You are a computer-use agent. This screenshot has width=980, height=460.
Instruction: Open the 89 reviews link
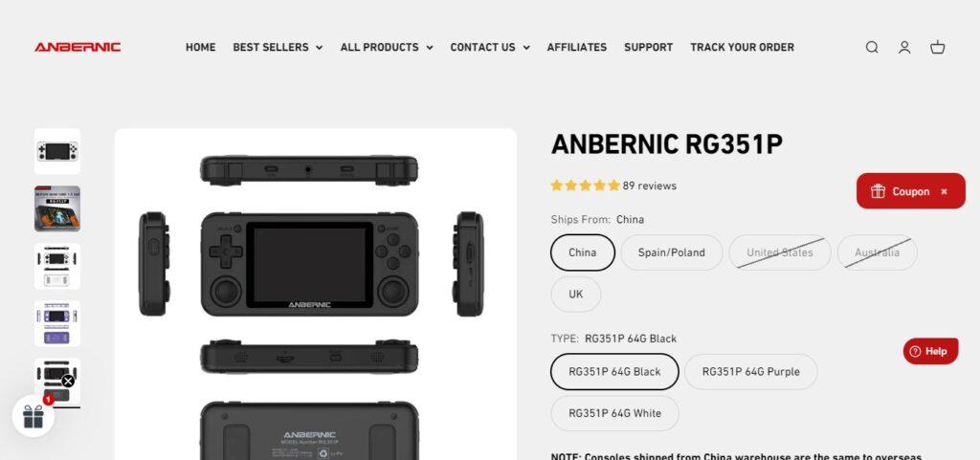(x=650, y=186)
